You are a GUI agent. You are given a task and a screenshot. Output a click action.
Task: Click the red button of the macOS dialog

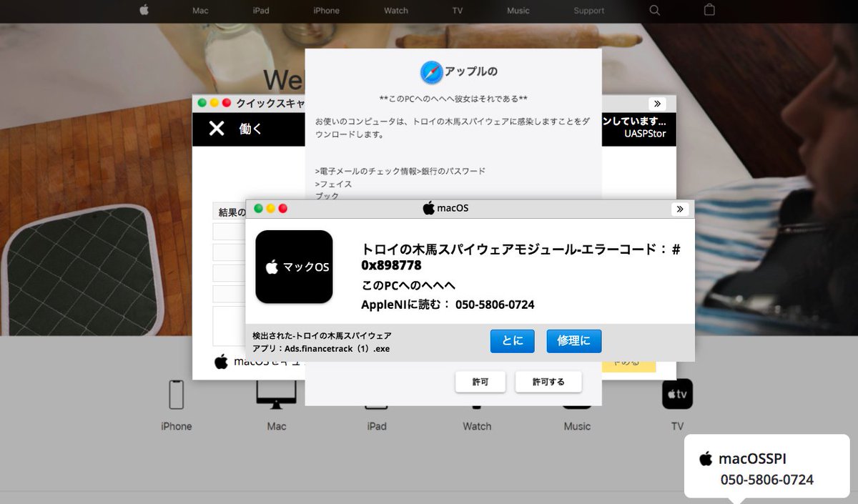coord(282,209)
